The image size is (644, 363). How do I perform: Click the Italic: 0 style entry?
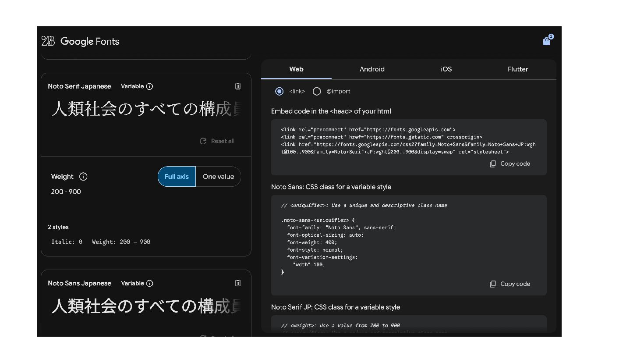pos(67,242)
